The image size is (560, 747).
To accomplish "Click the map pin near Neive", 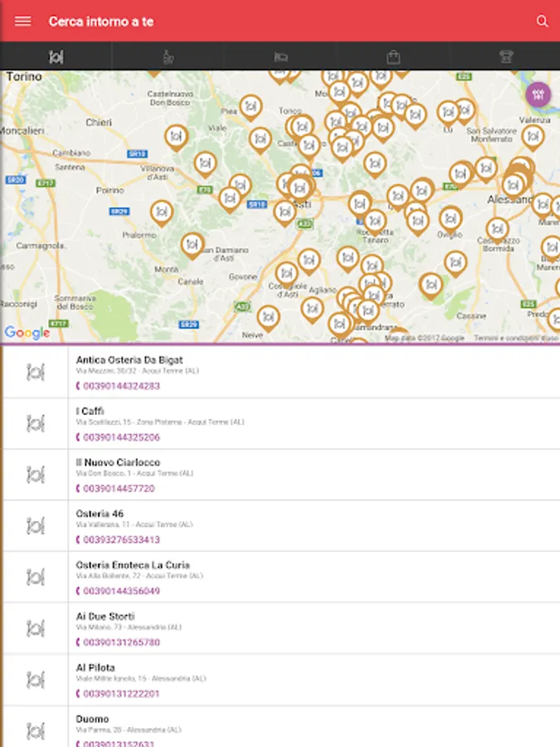I will click(268, 317).
